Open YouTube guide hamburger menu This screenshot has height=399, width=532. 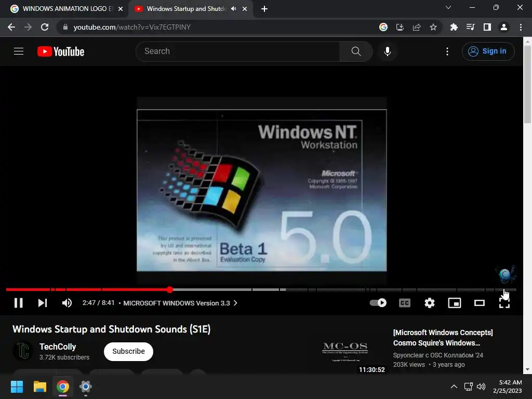tap(19, 51)
